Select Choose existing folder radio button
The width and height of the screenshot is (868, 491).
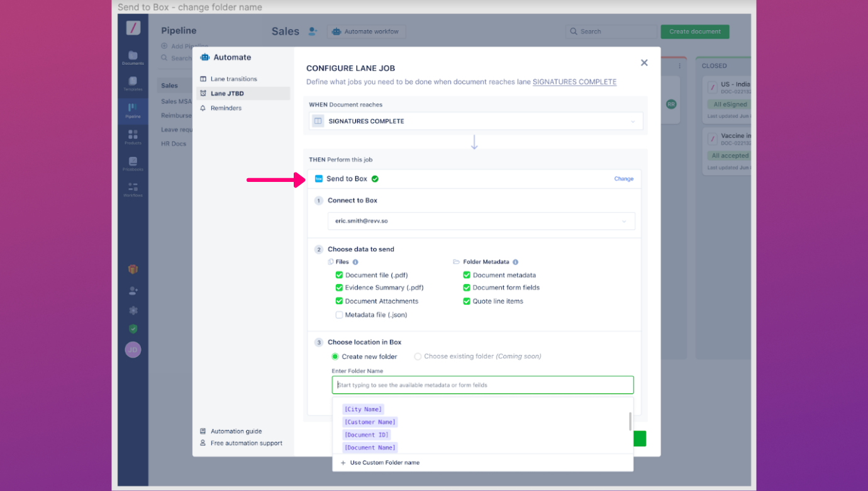[418, 356]
